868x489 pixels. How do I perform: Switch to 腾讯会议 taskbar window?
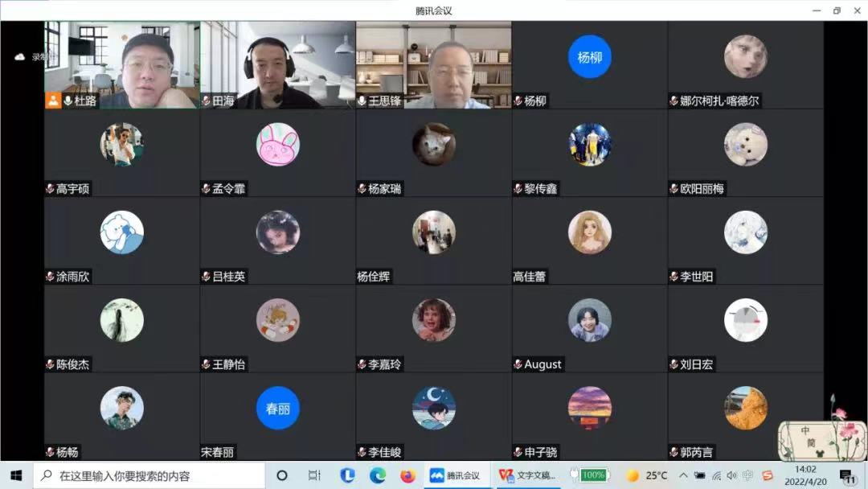pyautogui.click(x=456, y=475)
